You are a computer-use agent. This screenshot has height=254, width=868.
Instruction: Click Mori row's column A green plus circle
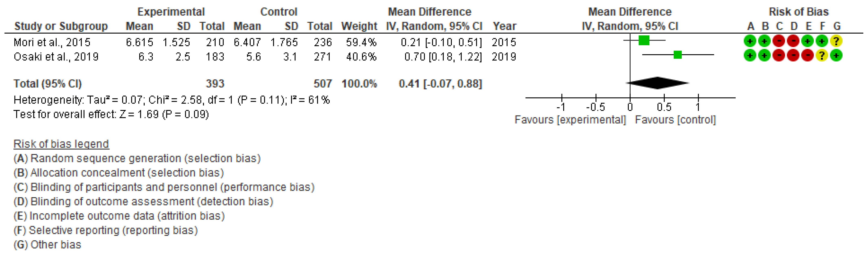click(750, 41)
